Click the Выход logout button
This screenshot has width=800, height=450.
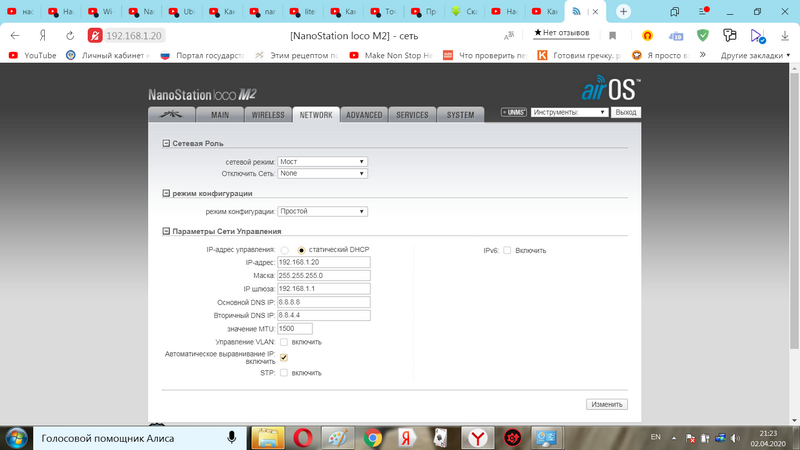tap(626, 112)
